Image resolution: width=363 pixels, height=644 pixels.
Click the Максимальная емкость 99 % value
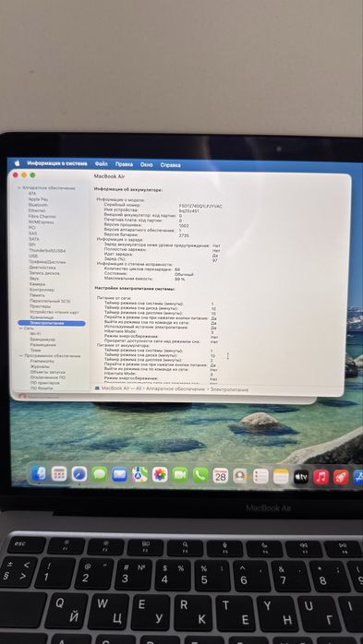[x=179, y=280]
